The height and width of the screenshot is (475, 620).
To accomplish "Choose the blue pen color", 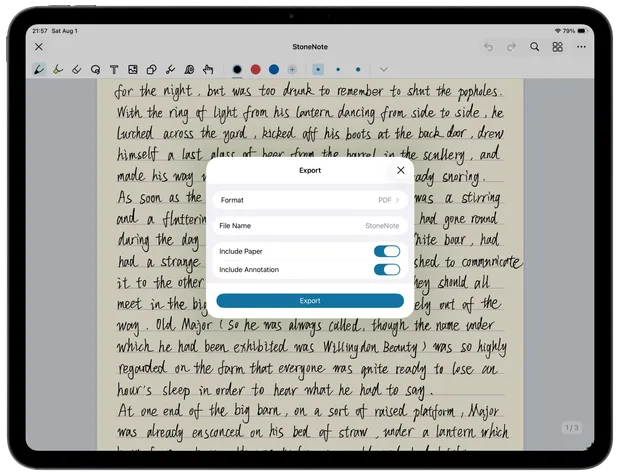I will click(x=274, y=70).
